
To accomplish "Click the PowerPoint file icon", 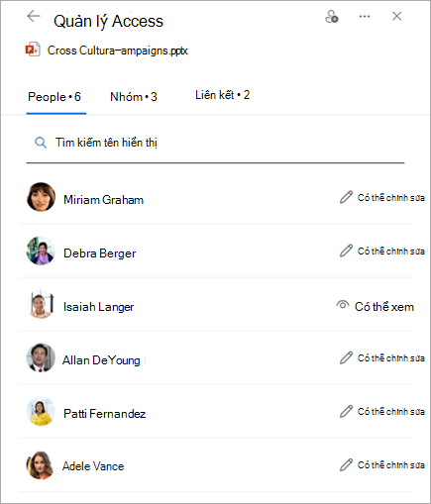I will tap(33, 50).
